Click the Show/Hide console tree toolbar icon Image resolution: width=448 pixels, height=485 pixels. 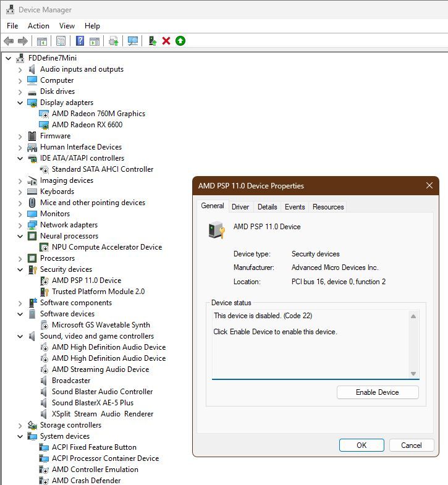point(42,41)
